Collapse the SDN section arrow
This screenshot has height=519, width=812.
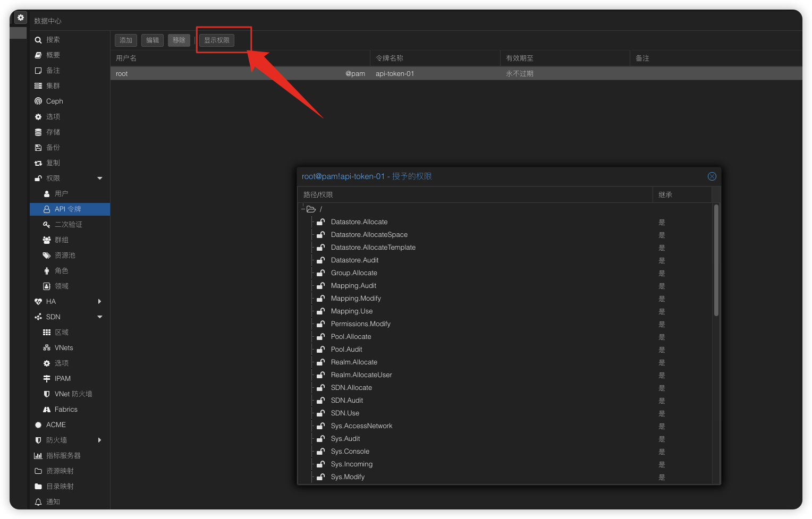tap(100, 317)
